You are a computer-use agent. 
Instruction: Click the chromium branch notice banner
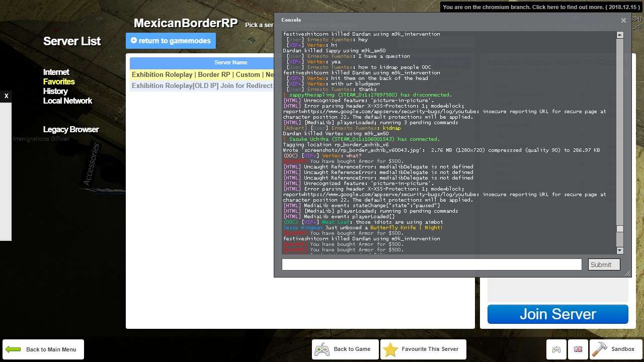541,7
